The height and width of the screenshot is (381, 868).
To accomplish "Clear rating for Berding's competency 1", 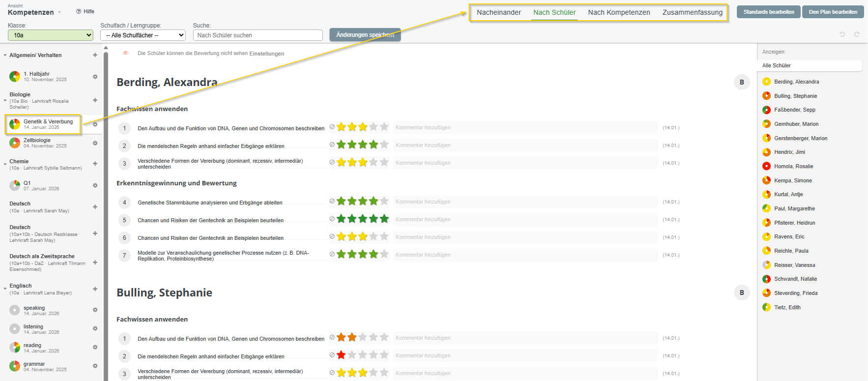I will pos(332,127).
